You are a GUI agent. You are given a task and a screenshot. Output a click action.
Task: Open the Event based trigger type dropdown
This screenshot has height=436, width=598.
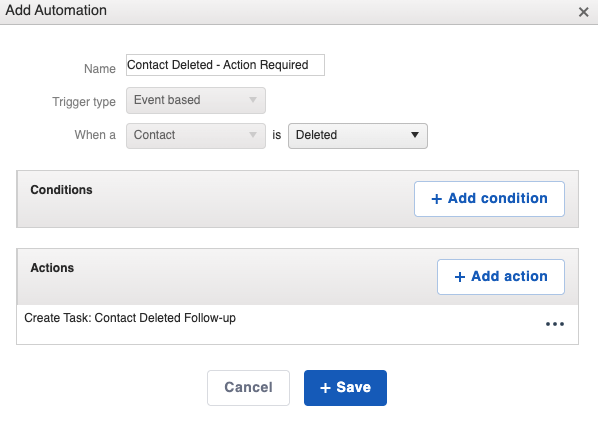click(x=196, y=100)
